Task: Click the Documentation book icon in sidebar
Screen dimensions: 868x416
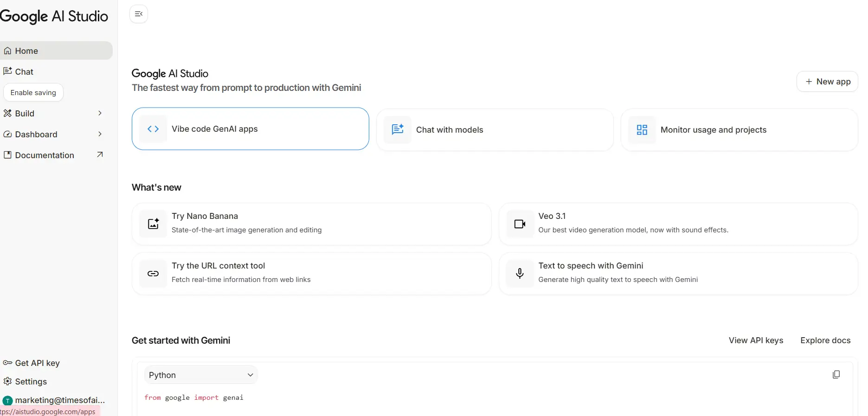Action: point(7,155)
